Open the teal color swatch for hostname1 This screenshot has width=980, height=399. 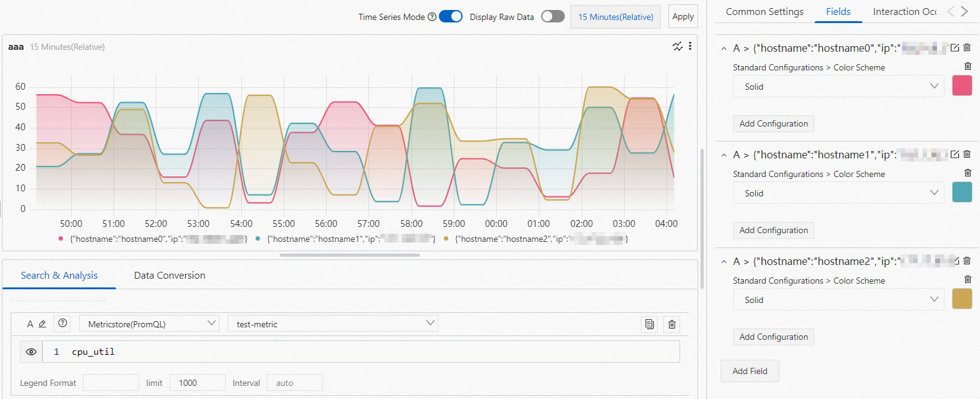tap(962, 192)
